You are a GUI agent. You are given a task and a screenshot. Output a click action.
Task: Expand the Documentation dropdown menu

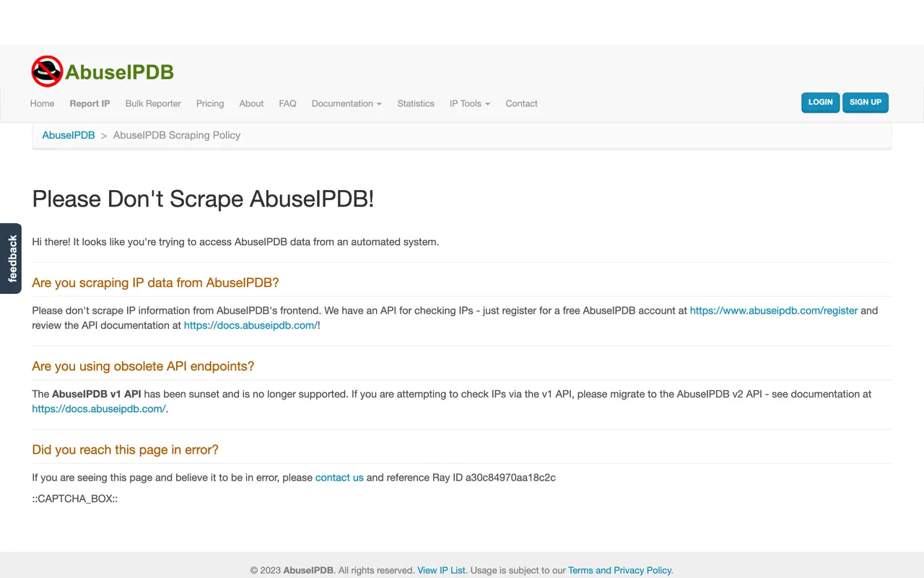(x=346, y=103)
